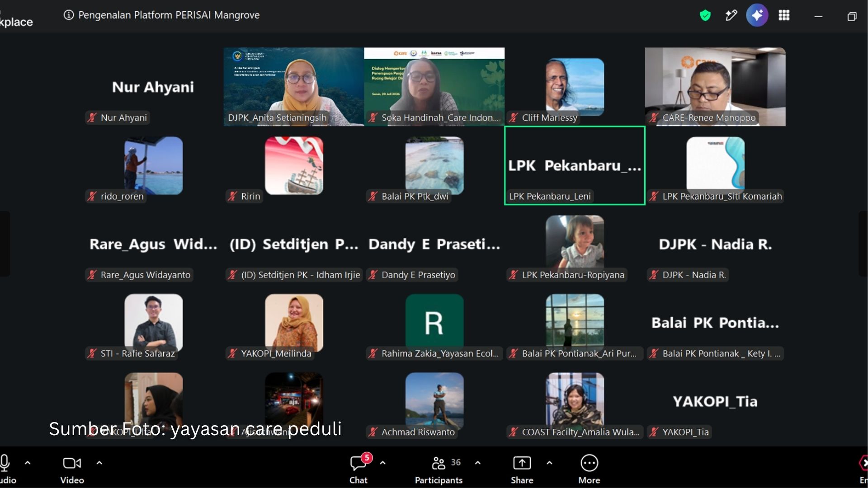The height and width of the screenshot is (488, 868).
Task: Restore down the meeting window
Action: (852, 16)
